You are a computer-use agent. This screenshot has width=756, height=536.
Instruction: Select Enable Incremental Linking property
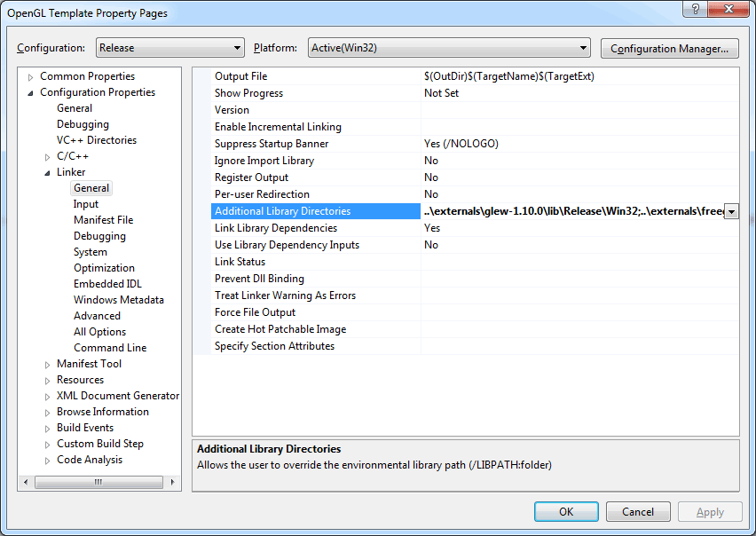[315, 127]
